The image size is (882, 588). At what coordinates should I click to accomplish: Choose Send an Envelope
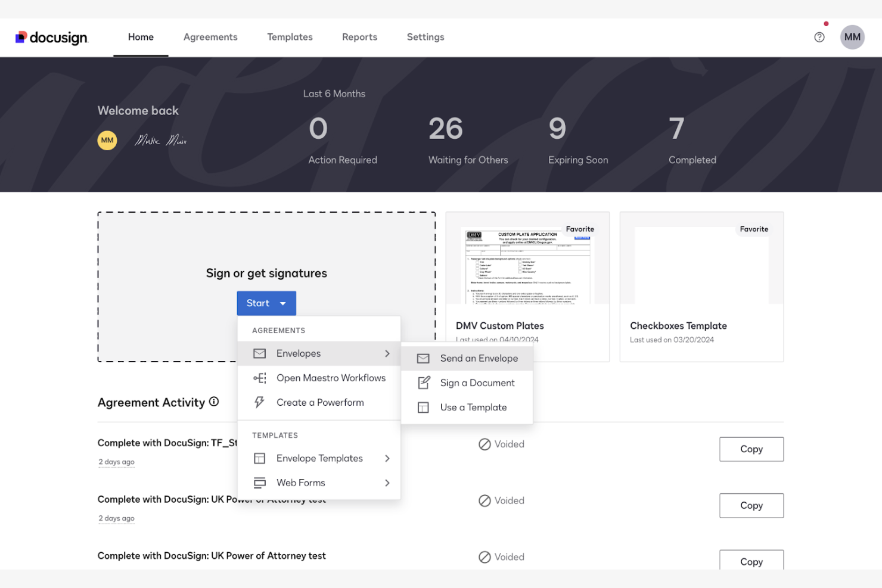[x=467, y=358]
